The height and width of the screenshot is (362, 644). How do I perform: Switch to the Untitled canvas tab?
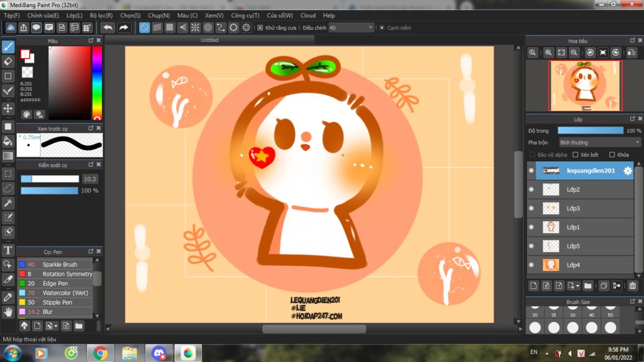click(209, 40)
